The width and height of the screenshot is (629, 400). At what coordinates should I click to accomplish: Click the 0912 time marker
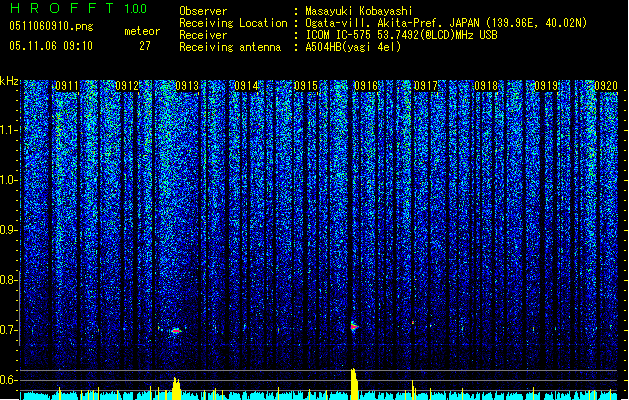(x=127, y=86)
